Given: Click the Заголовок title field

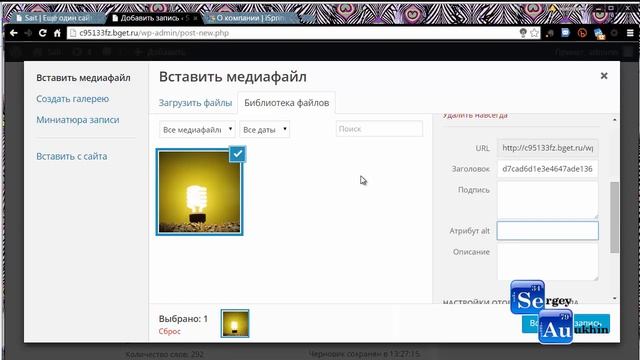Looking at the screenshot, I should 547,169.
